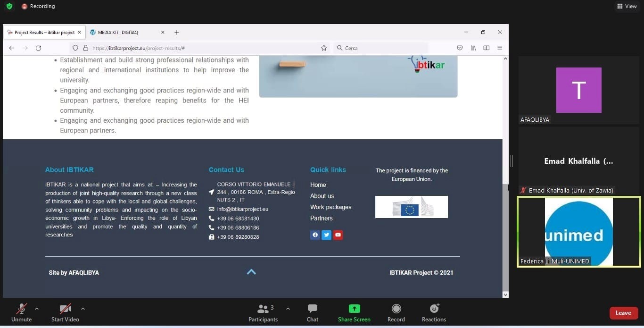Leave the meeting
Viewport: 644px width, 328px height.
tap(623, 313)
